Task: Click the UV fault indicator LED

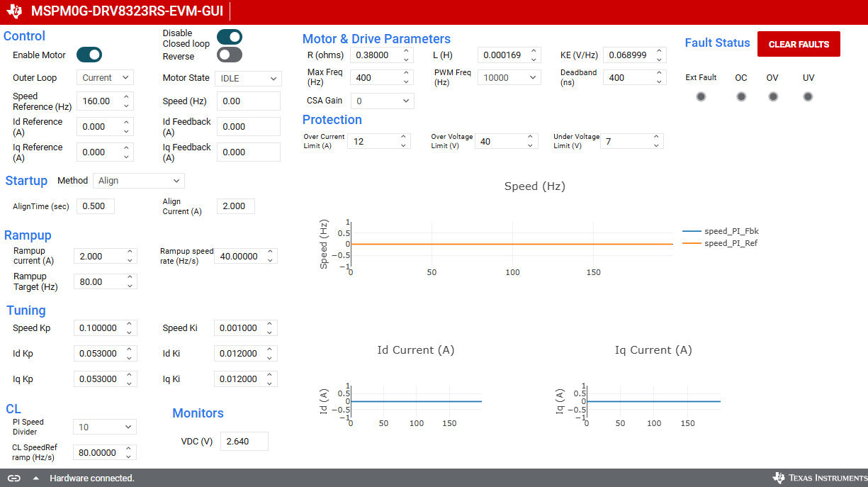Action: pos(808,96)
